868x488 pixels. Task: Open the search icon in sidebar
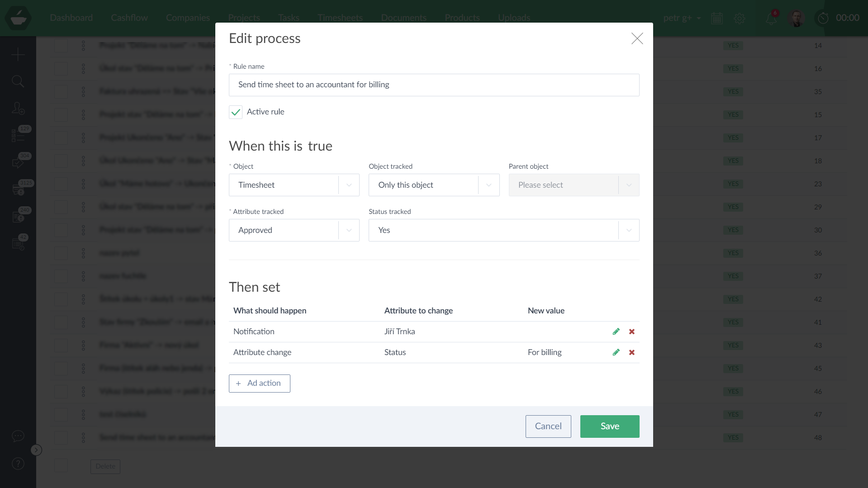pyautogui.click(x=18, y=81)
